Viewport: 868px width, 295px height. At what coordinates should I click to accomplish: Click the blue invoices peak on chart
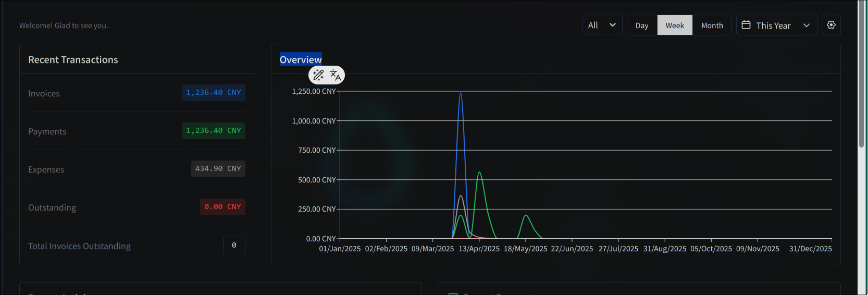(461, 94)
